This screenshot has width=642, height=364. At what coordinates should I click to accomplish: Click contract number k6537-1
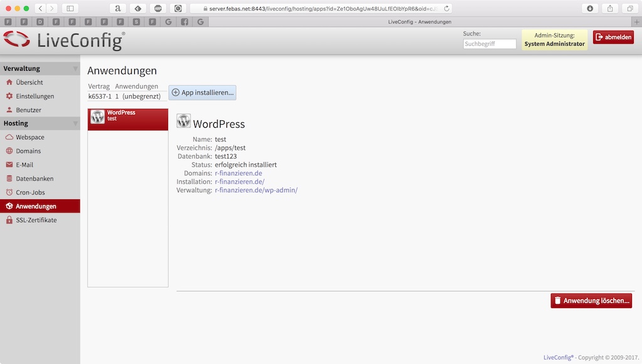point(100,96)
